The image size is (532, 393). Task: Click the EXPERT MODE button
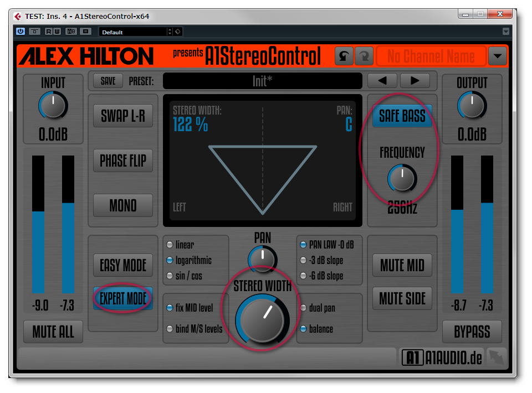(123, 298)
